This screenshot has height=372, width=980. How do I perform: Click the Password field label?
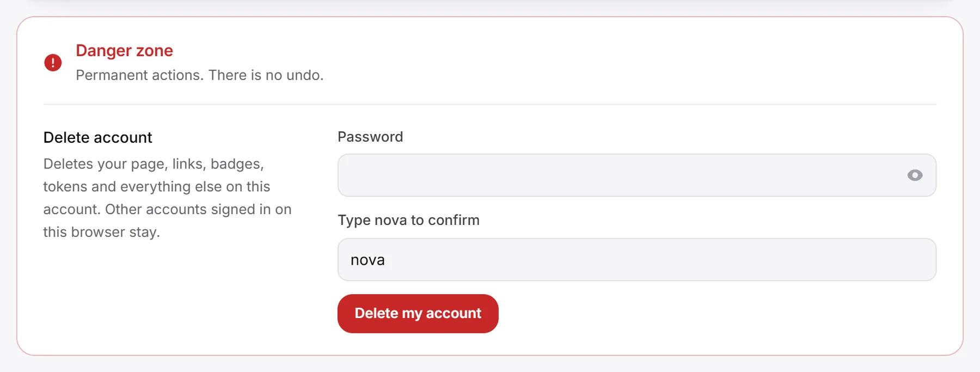[x=370, y=137]
